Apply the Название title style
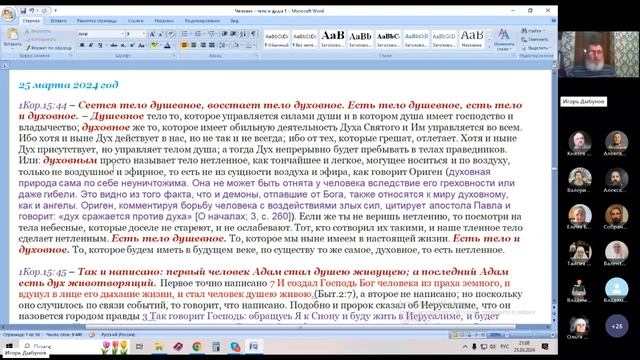Screen dimensions: 640x360 [471, 39]
